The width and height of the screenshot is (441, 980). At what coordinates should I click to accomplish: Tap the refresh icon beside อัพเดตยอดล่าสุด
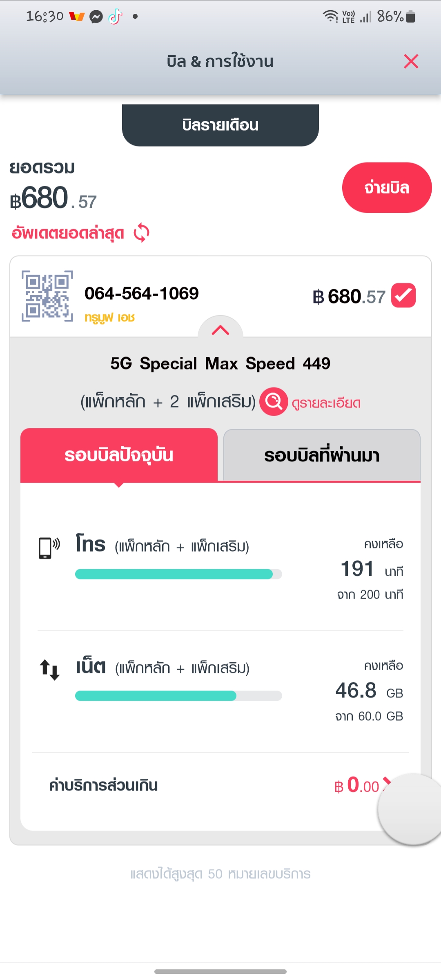142,233
